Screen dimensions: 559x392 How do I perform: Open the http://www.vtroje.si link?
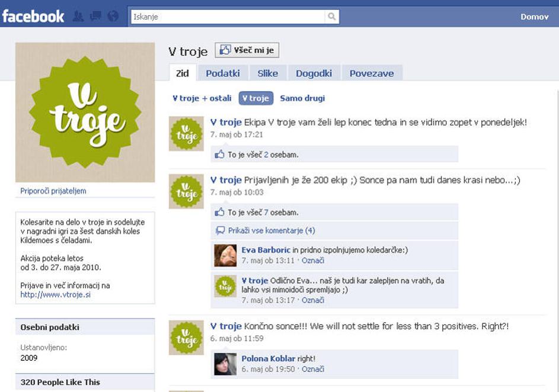tap(55, 294)
